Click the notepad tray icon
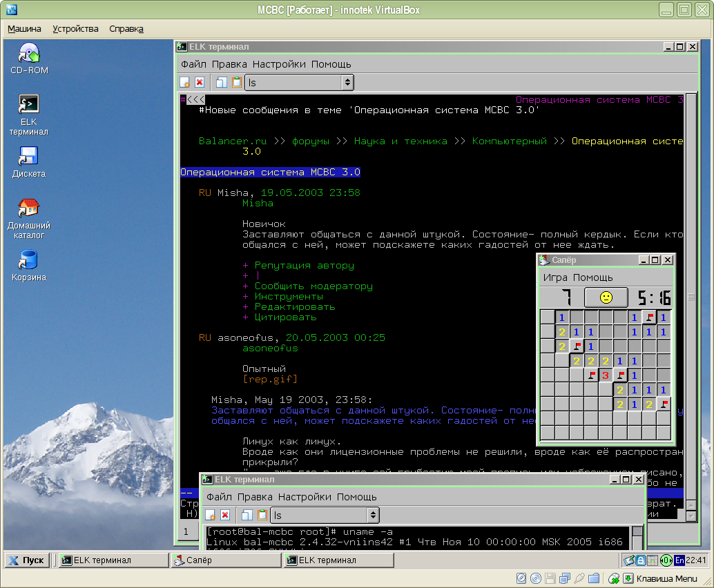 [629, 560]
